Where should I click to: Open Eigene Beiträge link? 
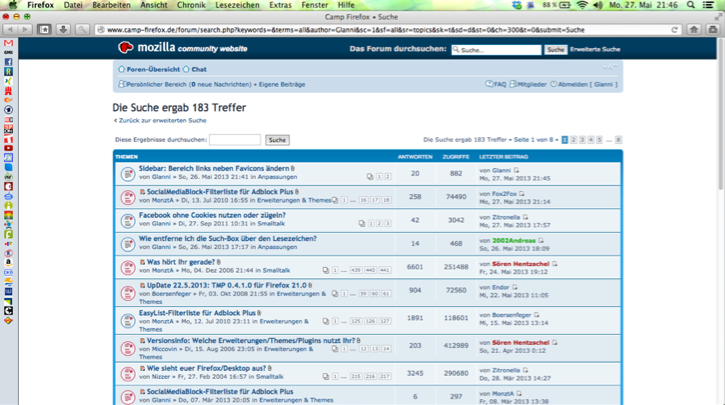pos(282,85)
